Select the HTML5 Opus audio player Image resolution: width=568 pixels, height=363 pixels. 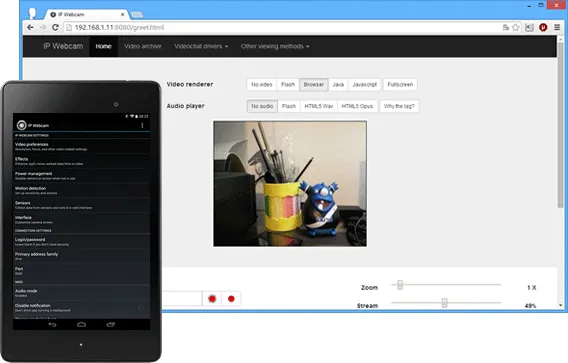(x=357, y=106)
